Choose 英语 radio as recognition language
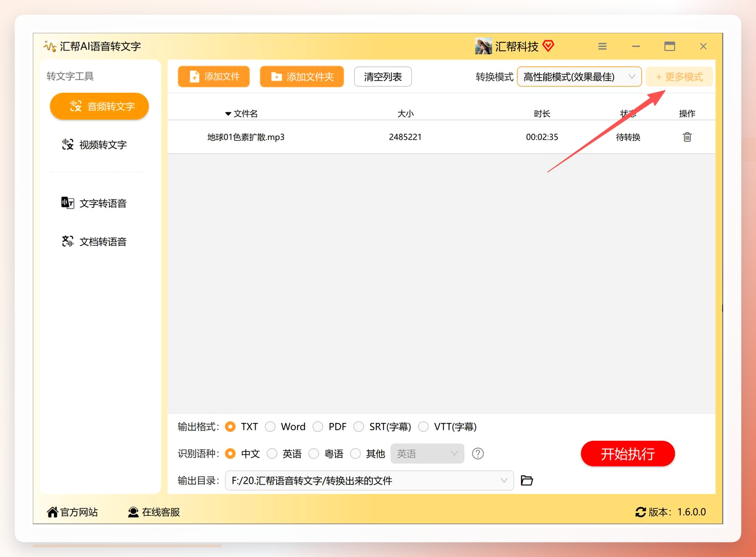The height and width of the screenshot is (557, 756). pyautogui.click(x=272, y=454)
